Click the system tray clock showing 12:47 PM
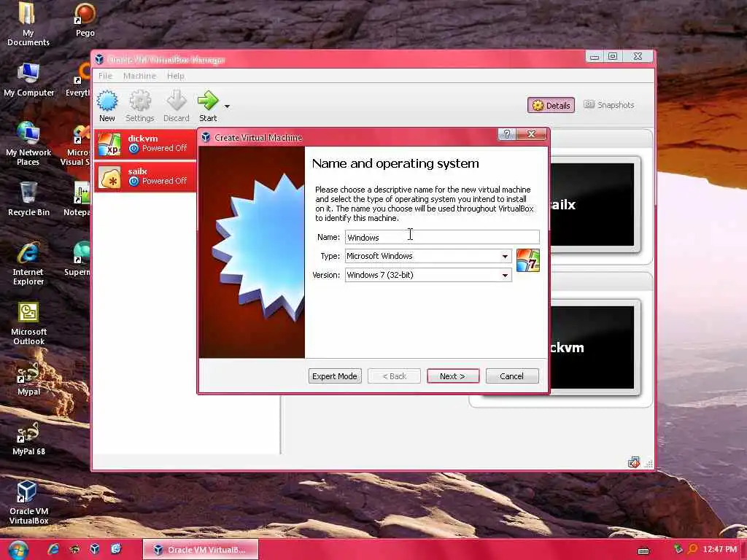This screenshot has height=560, width=747. pyautogui.click(x=720, y=550)
